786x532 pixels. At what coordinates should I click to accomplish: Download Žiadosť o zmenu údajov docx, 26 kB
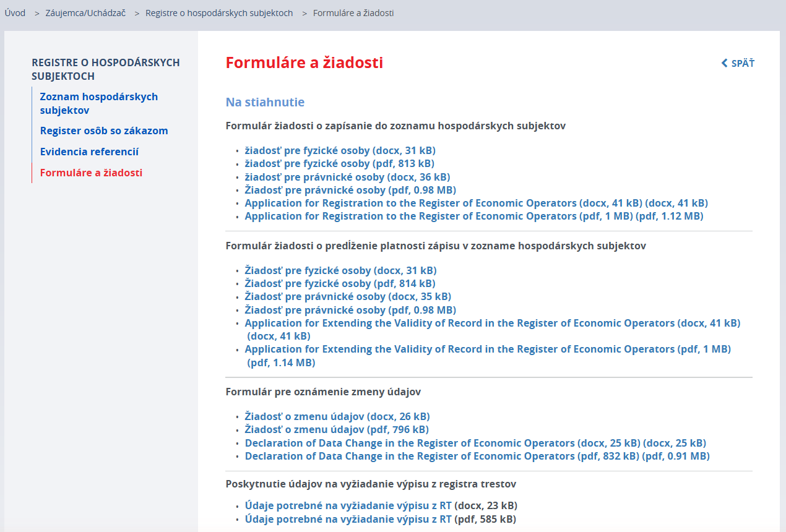pyautogui.click(x=337, y=416)
